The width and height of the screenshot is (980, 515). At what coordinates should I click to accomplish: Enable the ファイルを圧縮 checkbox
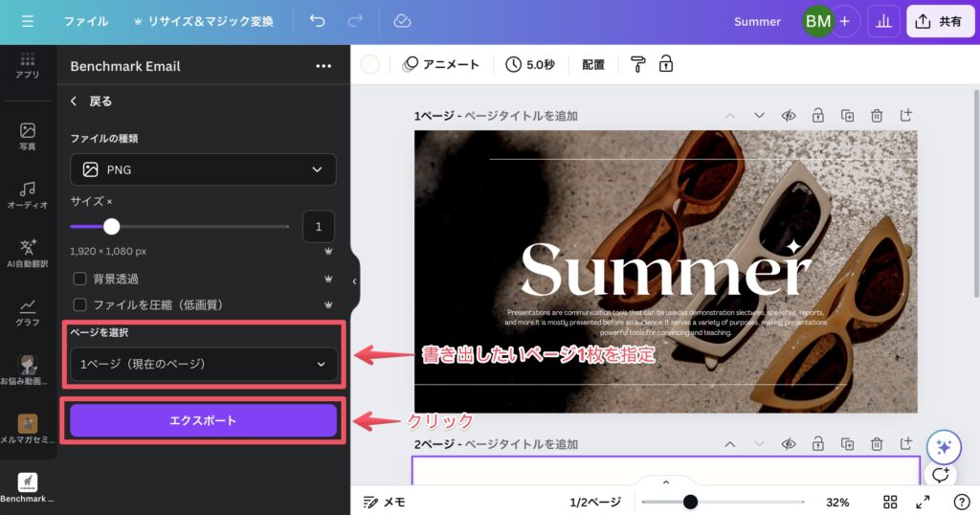tap(80, 304)
